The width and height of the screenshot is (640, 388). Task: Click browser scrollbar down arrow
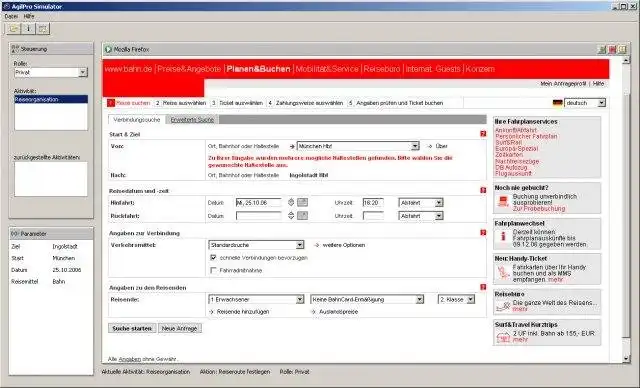click(627, 359)
